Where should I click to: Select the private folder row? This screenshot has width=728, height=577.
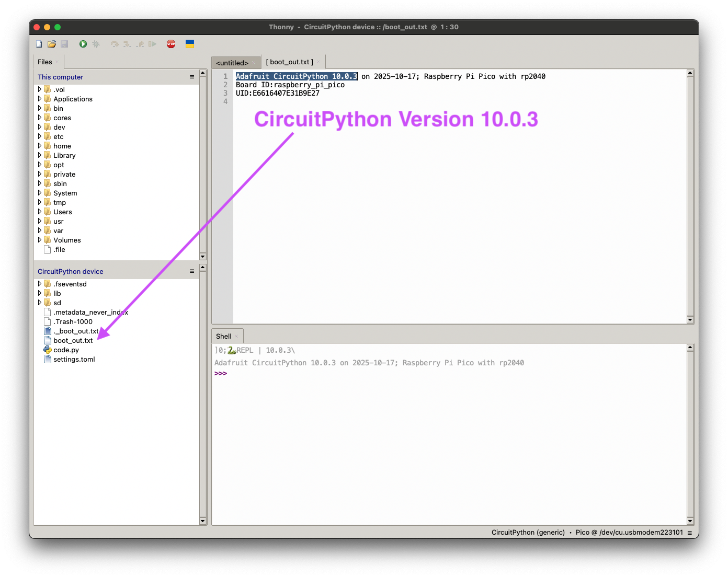(x=116, y=174)
